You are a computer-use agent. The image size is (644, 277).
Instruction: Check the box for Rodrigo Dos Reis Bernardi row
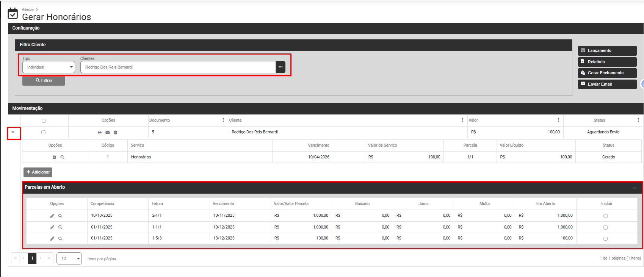click(x=43, y=132)
